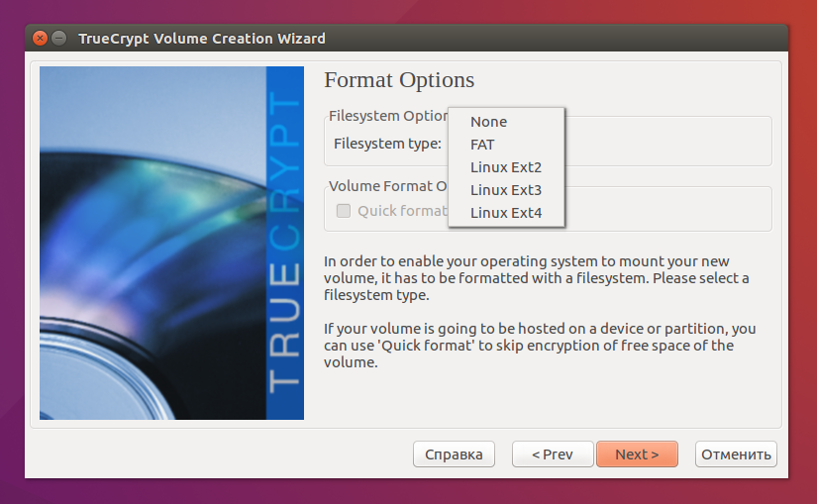Click the Volume Format Options group label

pyautogui.click(x=387, y=186)
